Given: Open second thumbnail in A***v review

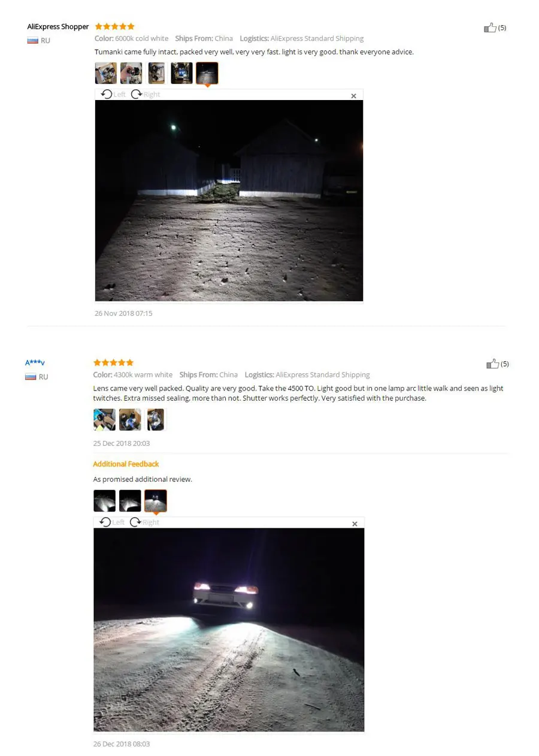Looking at the screenshot, I should [x=130, y=419].
